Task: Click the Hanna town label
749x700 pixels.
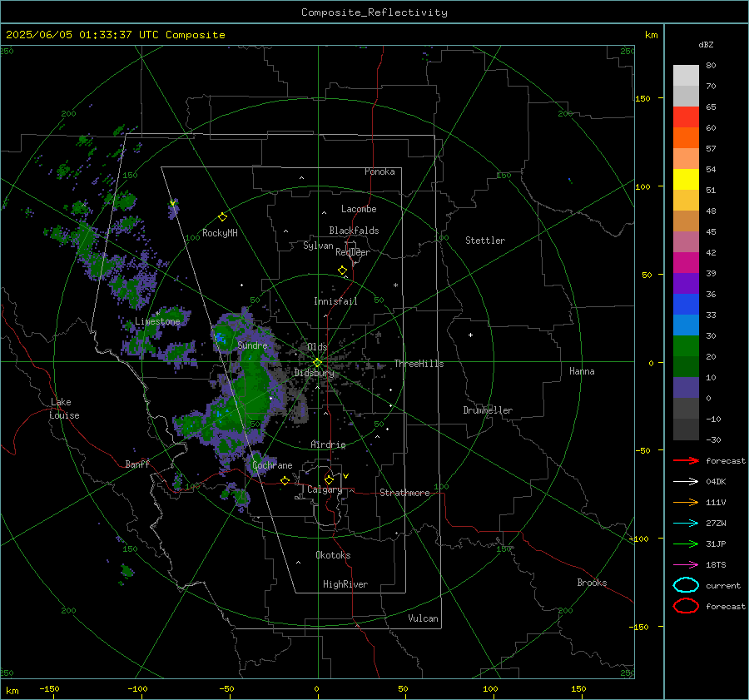Action: pyautogui.click(x=582, y=371)
